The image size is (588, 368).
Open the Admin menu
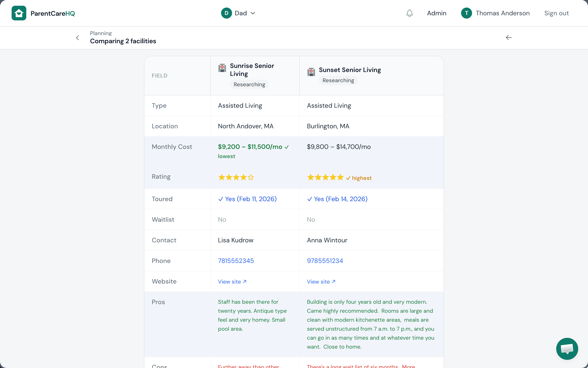(x=436, y=13)
